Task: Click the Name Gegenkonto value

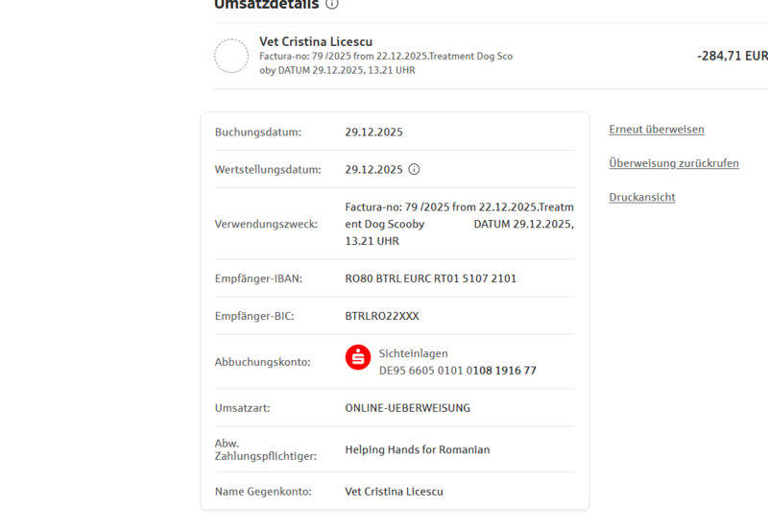Action: (394, 492)
